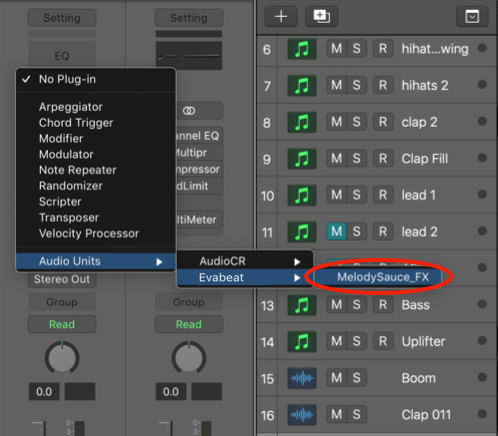
Task: Record-enable the lead 2 track
Action: coord(383,231)
